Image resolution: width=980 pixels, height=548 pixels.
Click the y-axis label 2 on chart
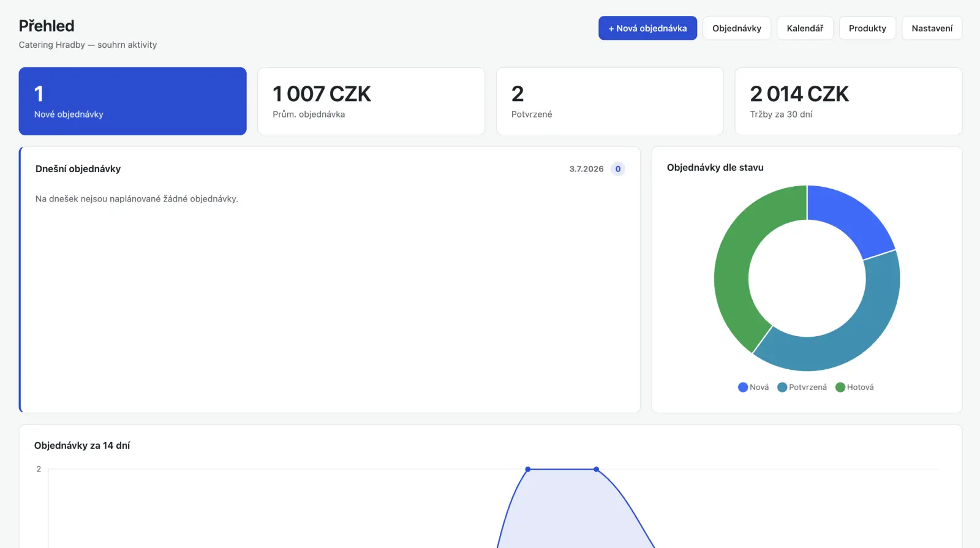click(39, 469)
